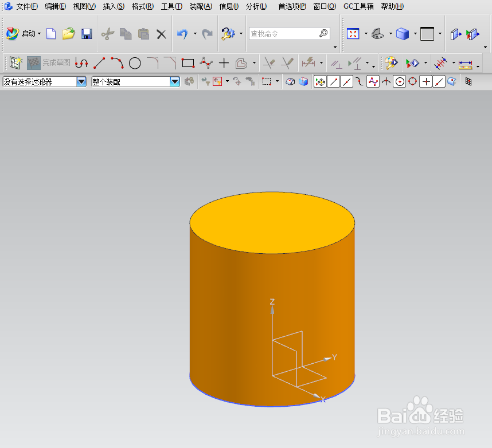492x448 pixels.
Task: Toggle End Point snap
Action: 333,82
